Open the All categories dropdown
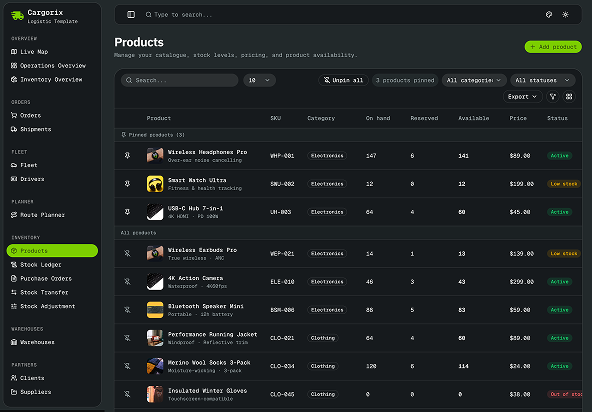The image size is (592, 412). pyautogui.click(x=474, y=80)
